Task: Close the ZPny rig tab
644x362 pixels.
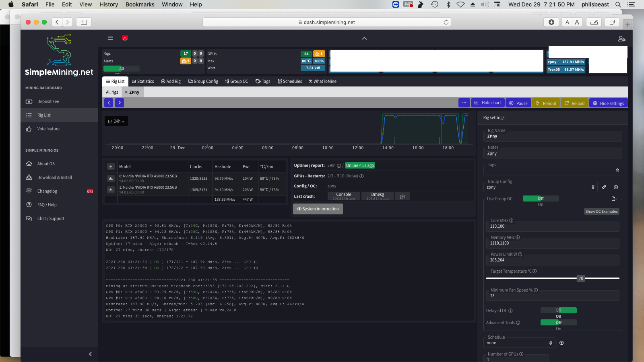Action: [126, 92]
